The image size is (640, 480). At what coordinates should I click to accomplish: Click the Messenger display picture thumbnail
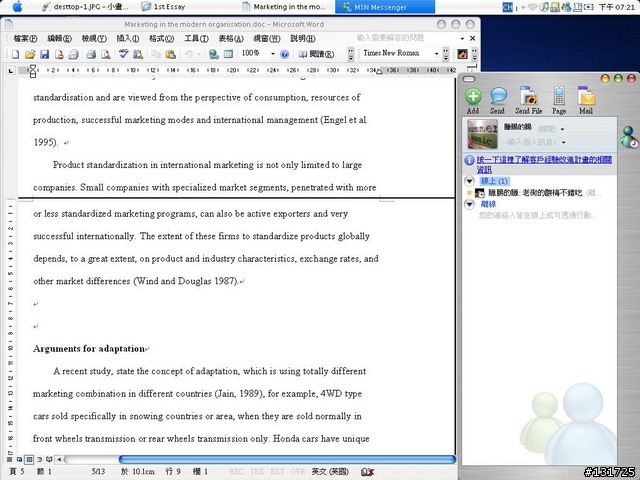(x=482, y=134)
